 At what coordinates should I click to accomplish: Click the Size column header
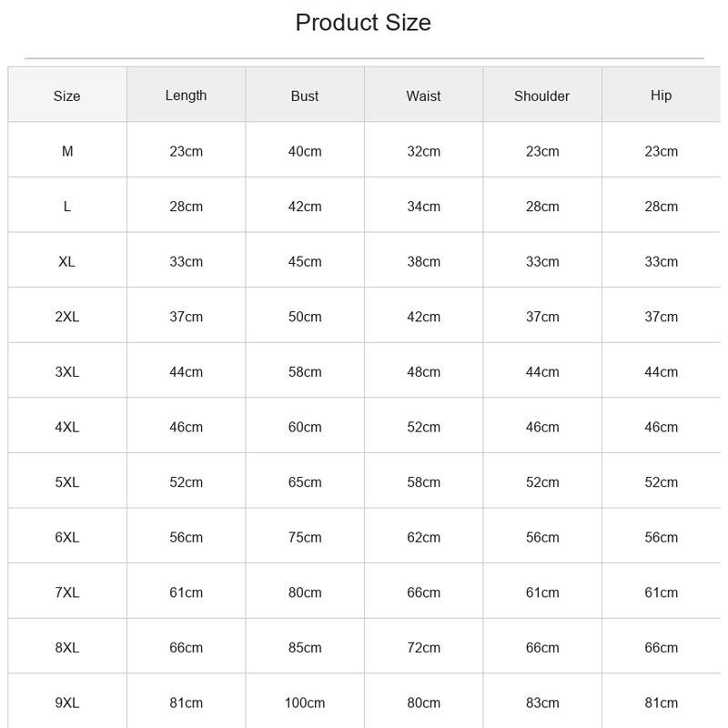pyautogui.click(x=66, y=96)
